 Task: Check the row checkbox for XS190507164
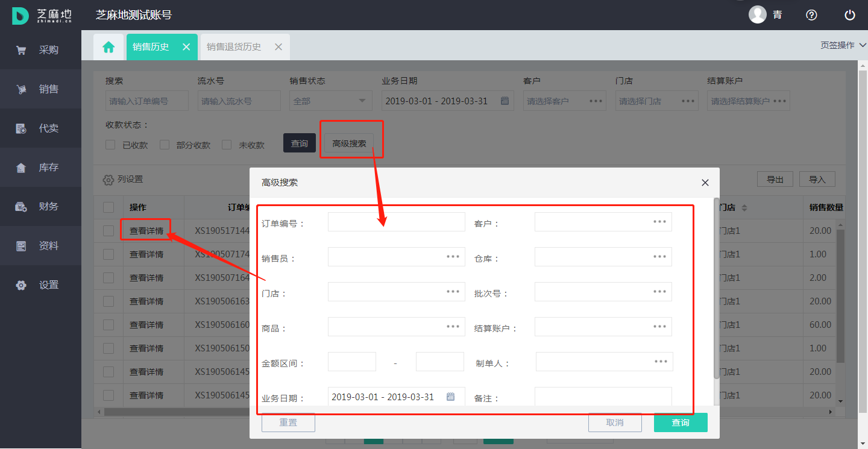click(108, 278)
